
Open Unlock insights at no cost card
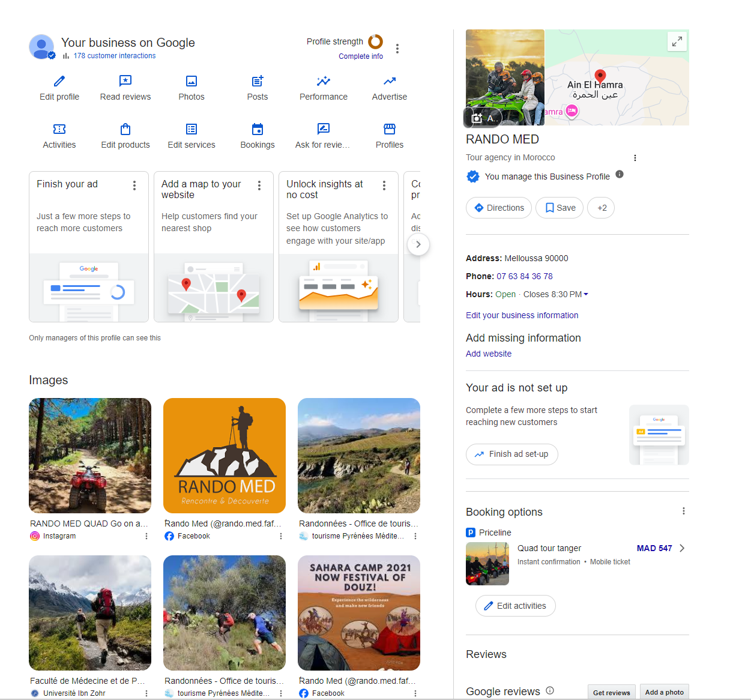coord(339,247)
